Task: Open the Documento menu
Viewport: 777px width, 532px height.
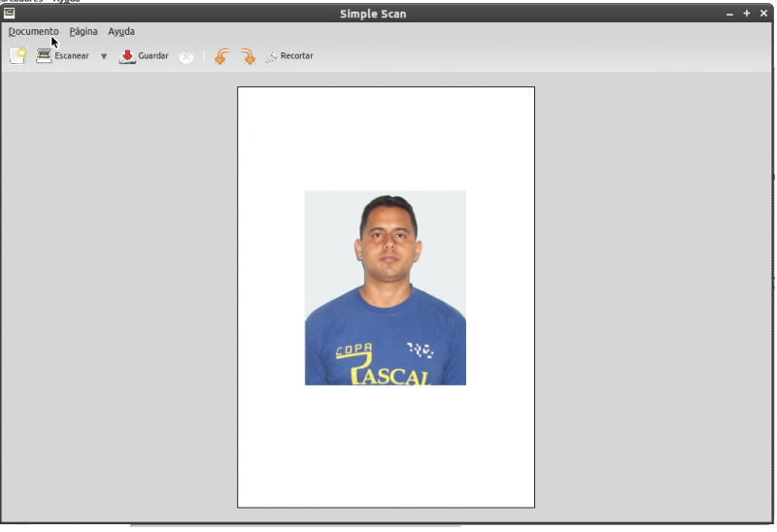Action: pos(33,32)
